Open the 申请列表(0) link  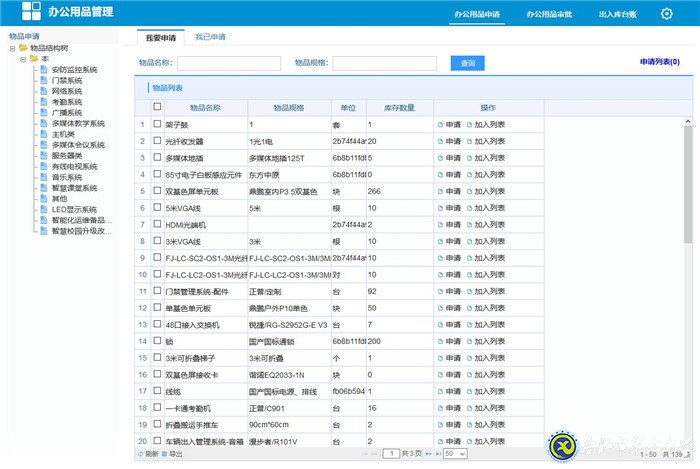659,62
